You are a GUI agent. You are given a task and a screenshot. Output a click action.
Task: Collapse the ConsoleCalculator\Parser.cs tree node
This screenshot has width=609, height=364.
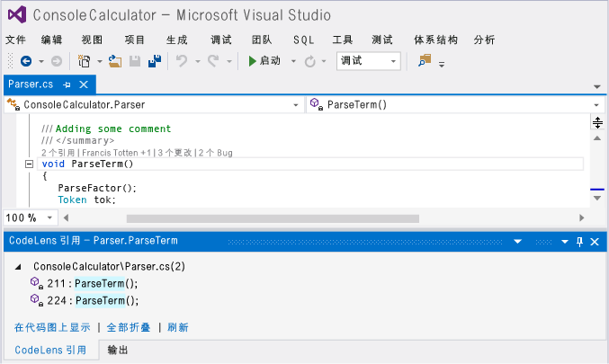pyautogui.click(x=20, y=267)
